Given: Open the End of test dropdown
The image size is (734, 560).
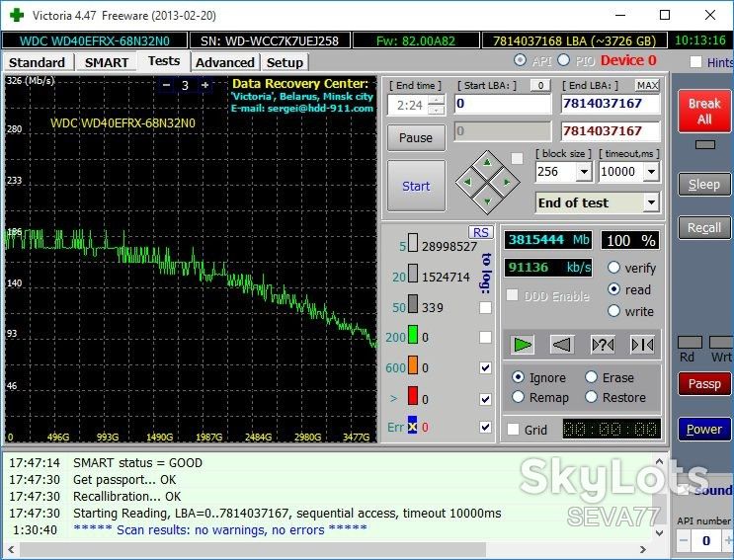Looking at the screenshot, I should tap(651, 202).
